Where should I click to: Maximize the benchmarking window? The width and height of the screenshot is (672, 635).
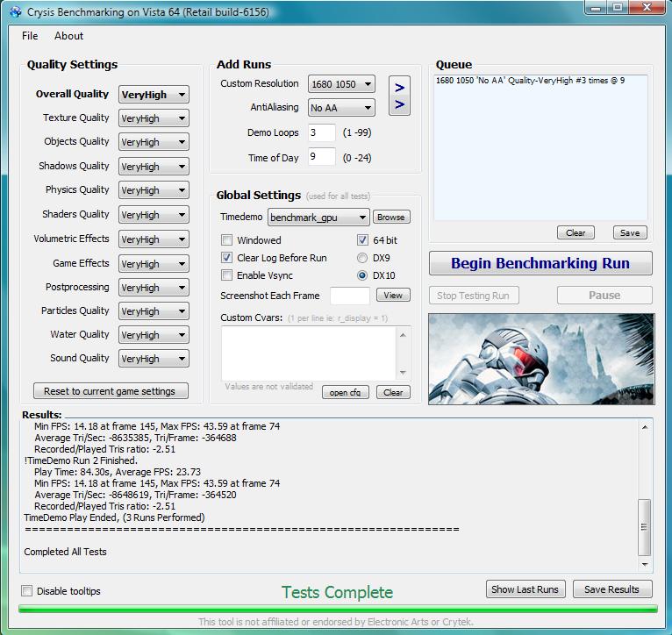coord(618,7)
